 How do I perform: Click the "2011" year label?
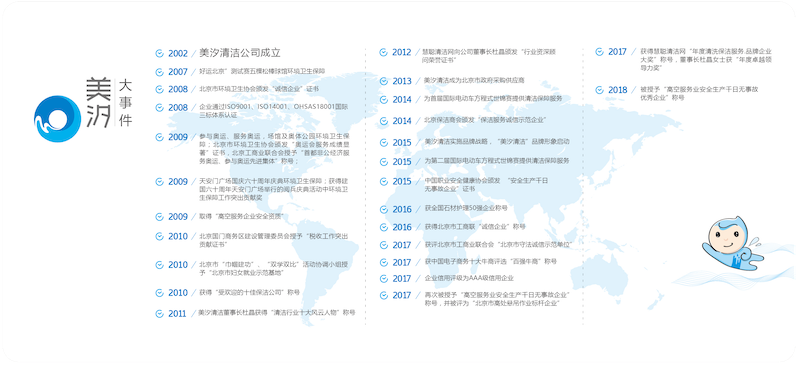coord(178,313)
